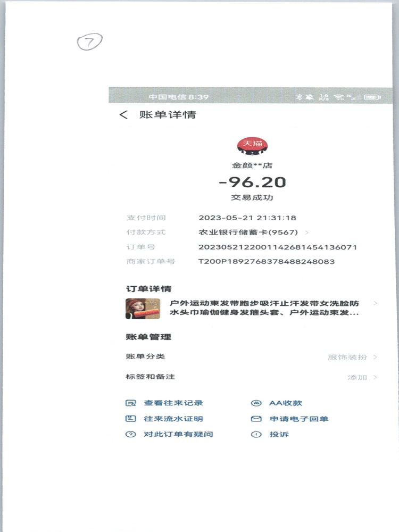
Task: Tap the 商家订单号 label
Action: [151, 262]
